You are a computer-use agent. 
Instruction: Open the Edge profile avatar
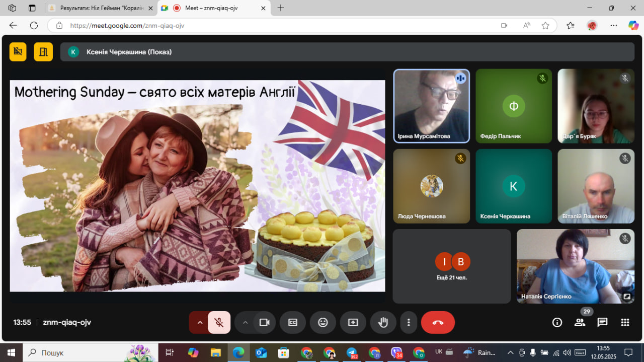click(x=592, y=25)
